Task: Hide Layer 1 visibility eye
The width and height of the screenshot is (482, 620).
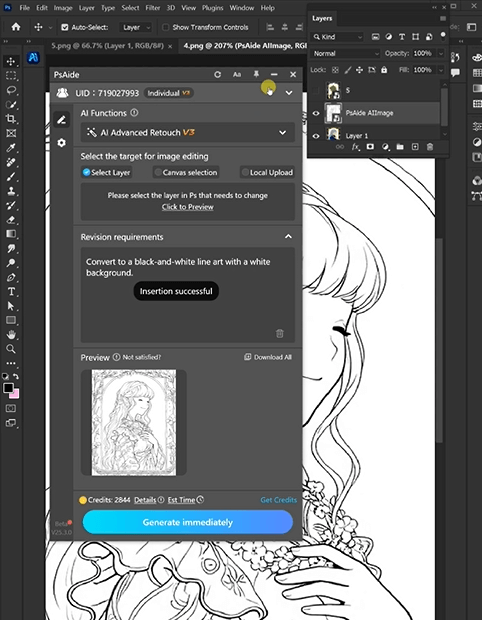Action: coord(316,136)
